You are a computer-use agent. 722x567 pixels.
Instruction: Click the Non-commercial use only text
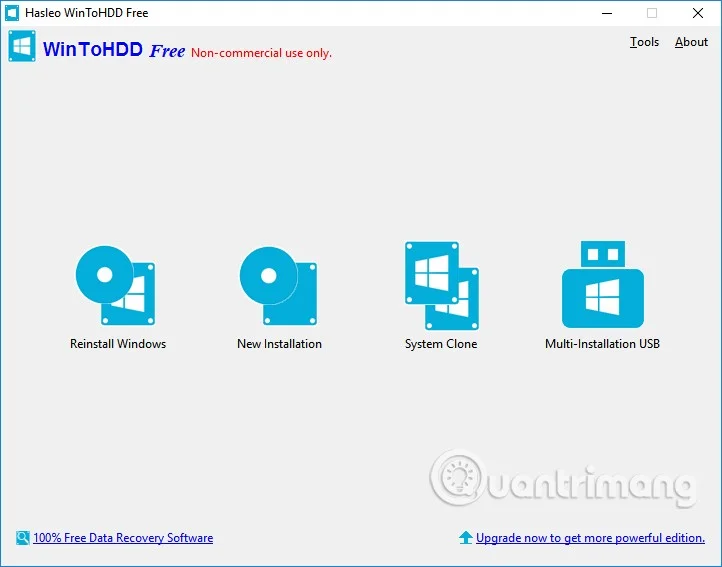261,53
